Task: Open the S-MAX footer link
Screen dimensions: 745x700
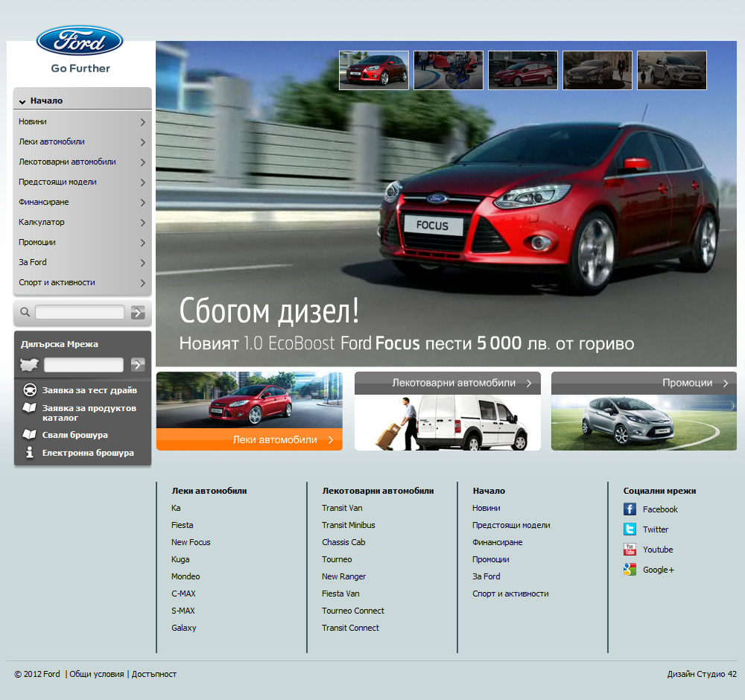Action: coord(183,610)
